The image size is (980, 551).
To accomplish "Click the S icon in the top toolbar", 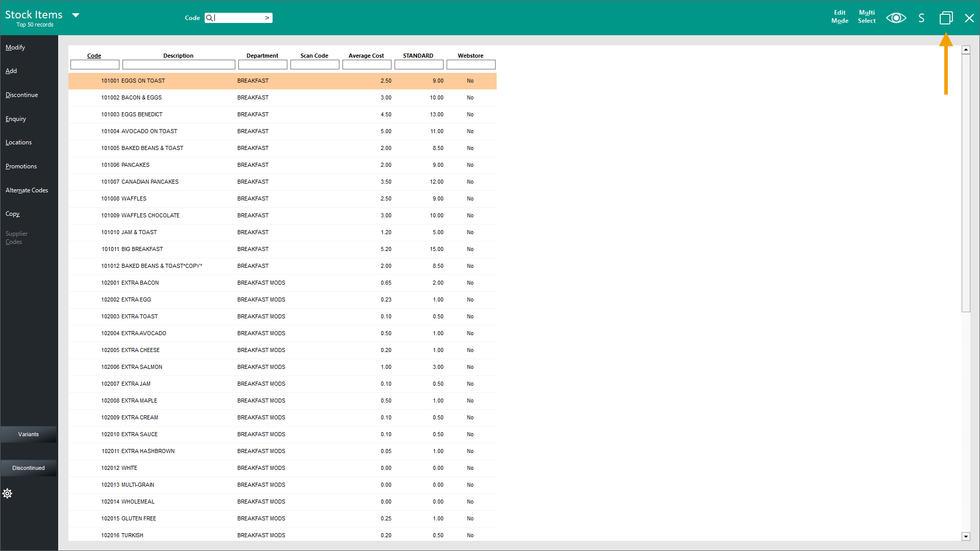I will [x=921, y=18].
